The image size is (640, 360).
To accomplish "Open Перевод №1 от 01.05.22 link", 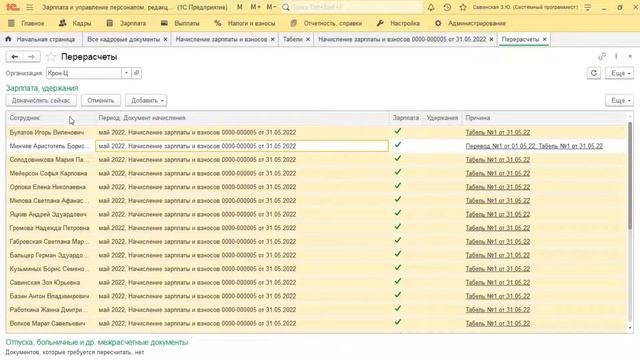I will click(500, 146).
